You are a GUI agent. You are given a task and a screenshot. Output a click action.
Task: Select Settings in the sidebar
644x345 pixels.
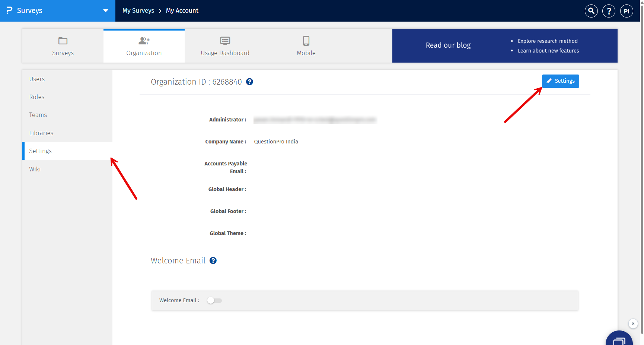pos(67,151)
